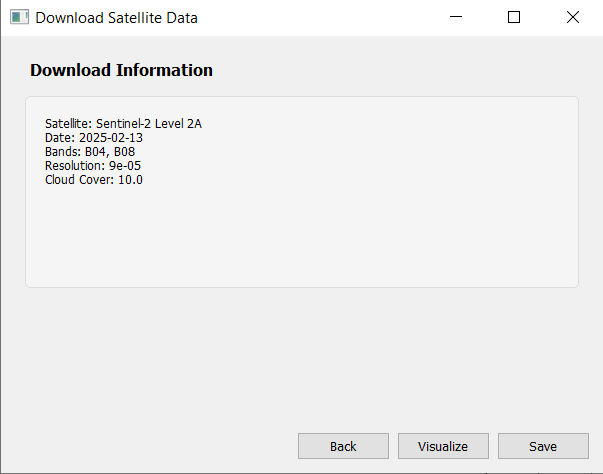Viewport: 603px width, 474px height.
Task: Click the 2025-02-13 date value
Action: coord(111,137)
